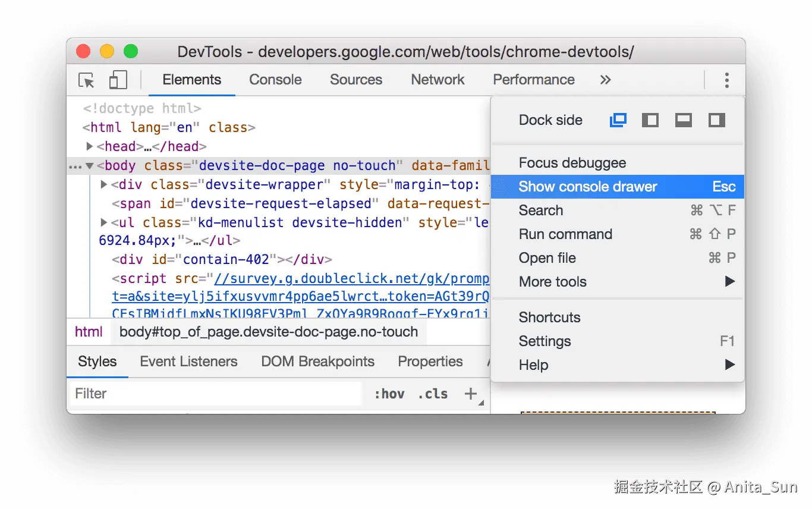
Task: Select the Event Listeners tab
Action: click(188, 362)
